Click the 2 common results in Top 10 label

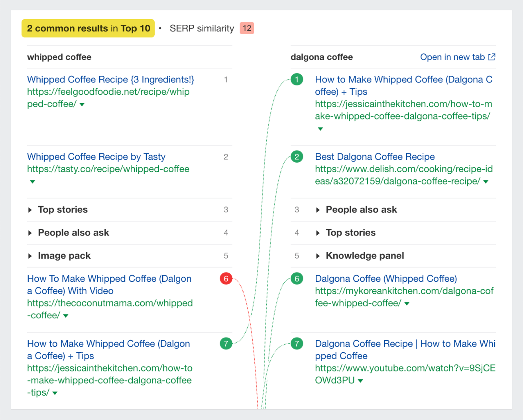88,28
